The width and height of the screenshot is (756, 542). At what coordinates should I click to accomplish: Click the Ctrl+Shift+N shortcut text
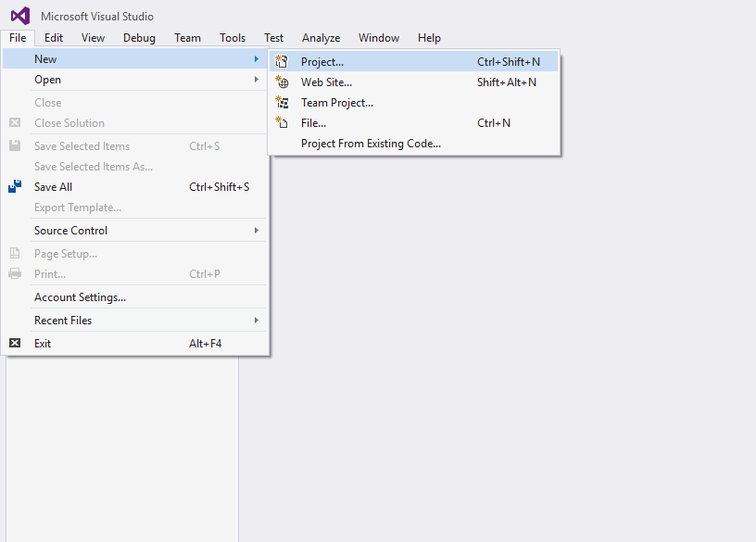point(509,62)
